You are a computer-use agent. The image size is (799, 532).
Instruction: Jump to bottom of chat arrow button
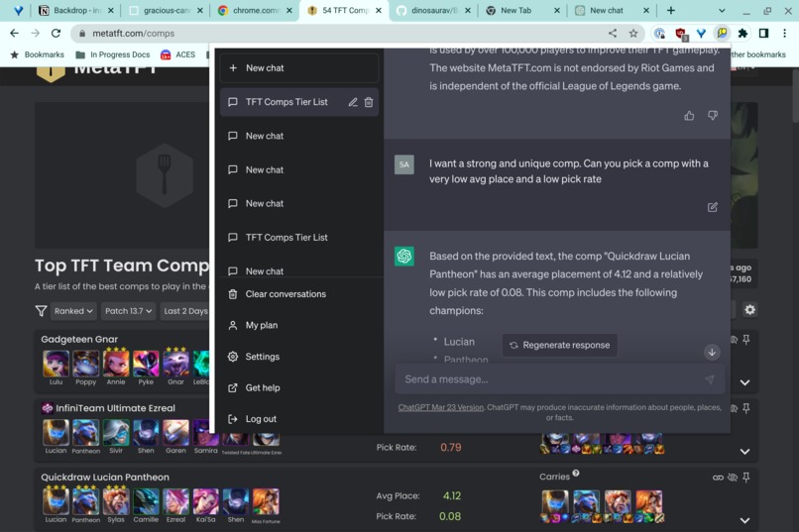[712, 352]
